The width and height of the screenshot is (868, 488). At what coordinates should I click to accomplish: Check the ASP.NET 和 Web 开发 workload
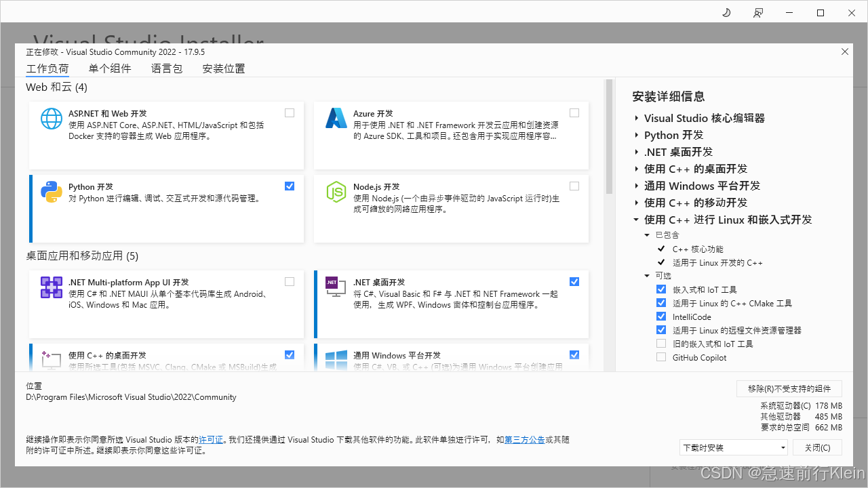tap(290, 113)
